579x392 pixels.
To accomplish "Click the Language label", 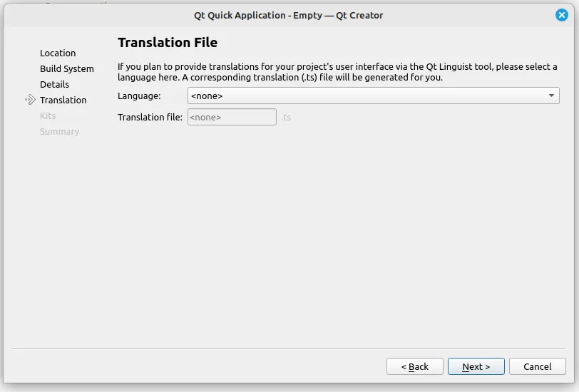I will 139,96.
